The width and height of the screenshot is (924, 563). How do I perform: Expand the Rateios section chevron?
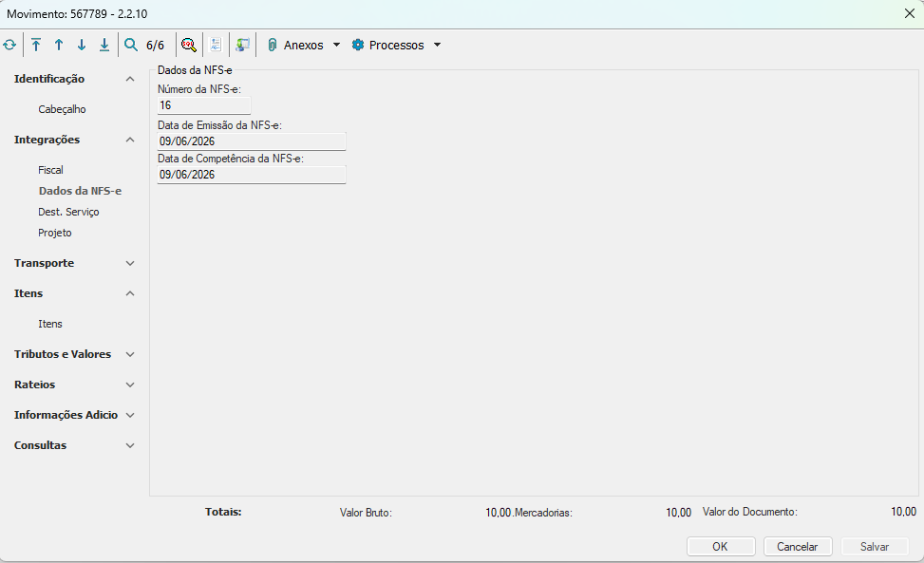[130, 385]
